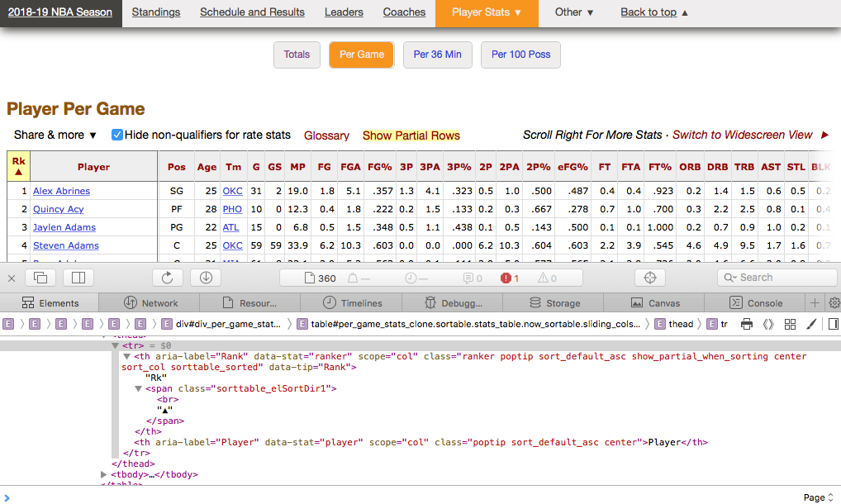
Task: Open the Timelines tab
Action: 353,303
